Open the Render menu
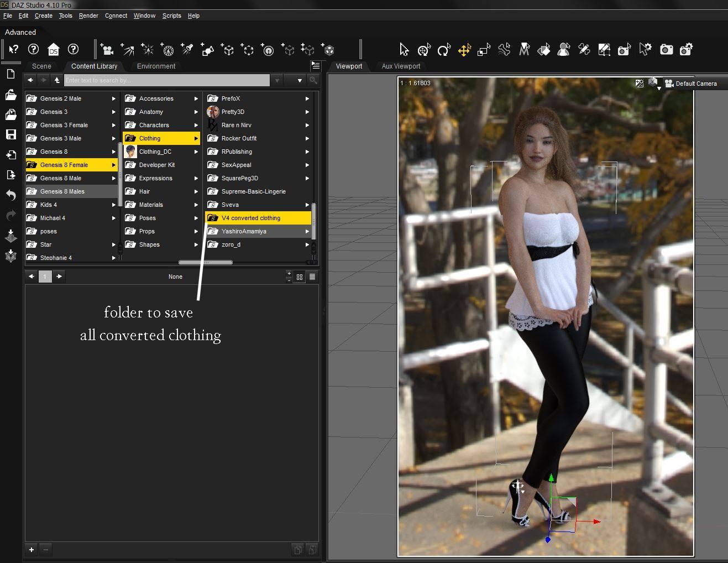Screen dimensions: 728x563 click(x=88, y=15)
